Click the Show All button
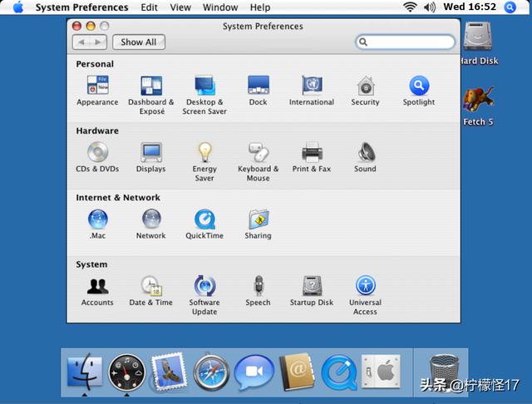This screenshot has height=404, width=532. pyautogui.click(x=138, y=42)
